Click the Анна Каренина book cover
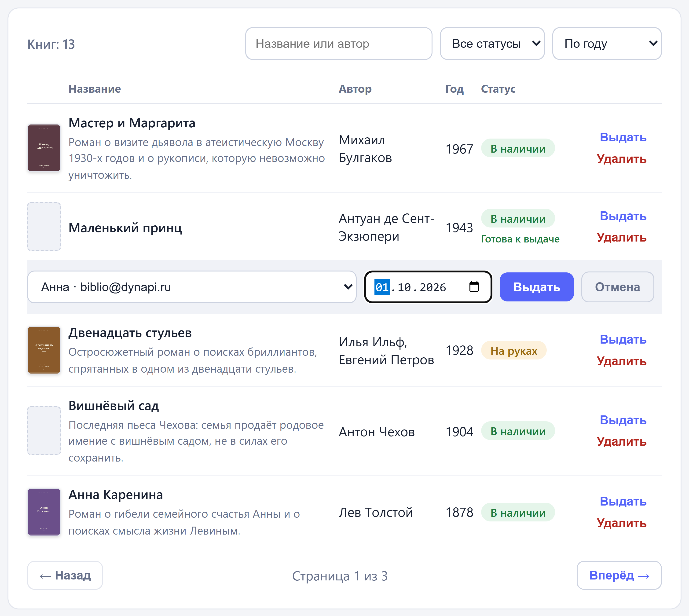 (x=44, y=512)
